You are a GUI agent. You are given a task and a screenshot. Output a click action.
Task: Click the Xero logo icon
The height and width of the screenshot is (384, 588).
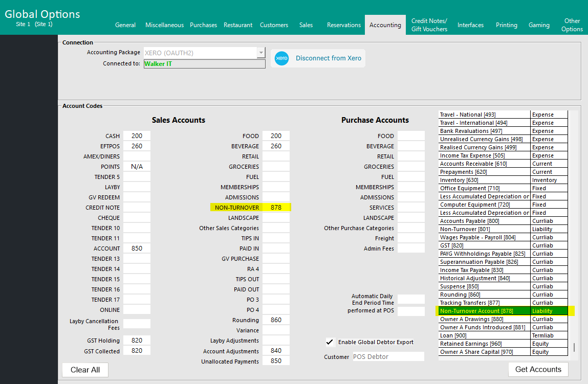282,58
